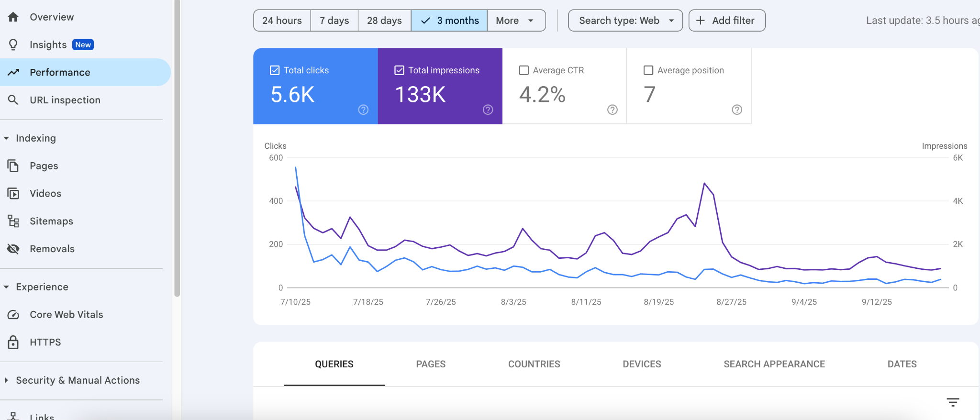Select the 24 hours range
980x420 pixels.
coord(282,21)
